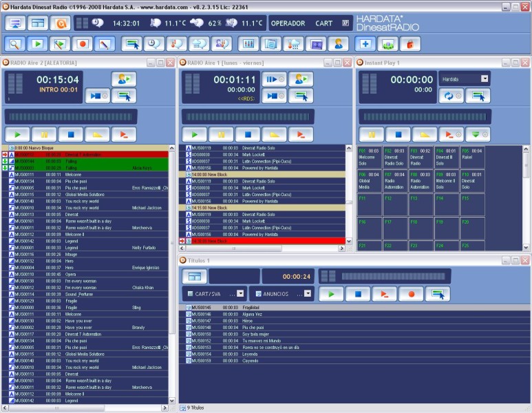
Task: Click the stacked windows icon in main toolbar
Action: 270,44
